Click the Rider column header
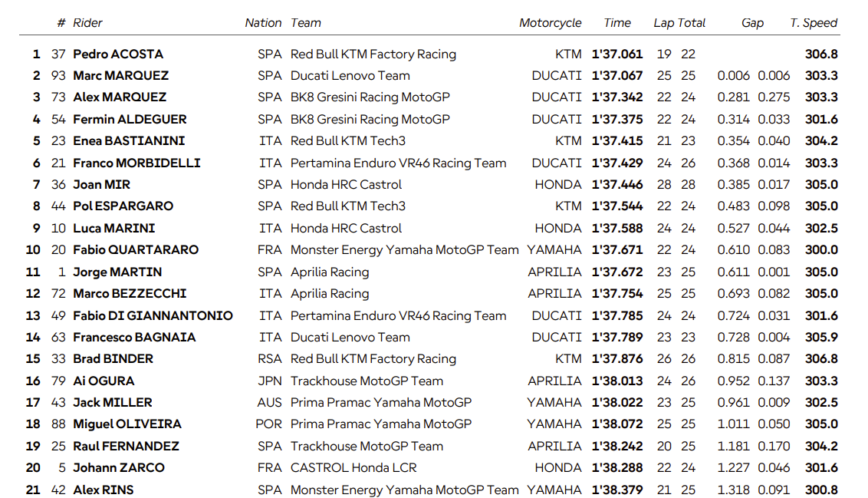868x498 pixels. coord(87,23)
